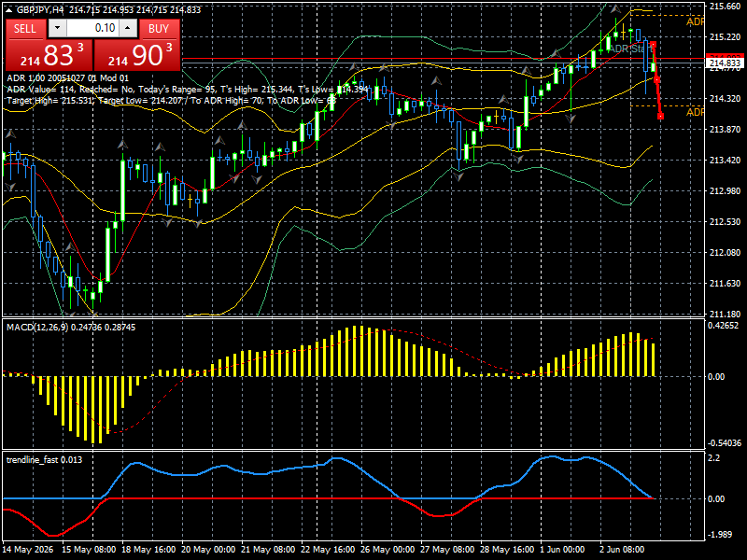Click the BUY button in one-click trading panel
The width and height of the screenshot is (747, 560).
click(x=159, y=29)
